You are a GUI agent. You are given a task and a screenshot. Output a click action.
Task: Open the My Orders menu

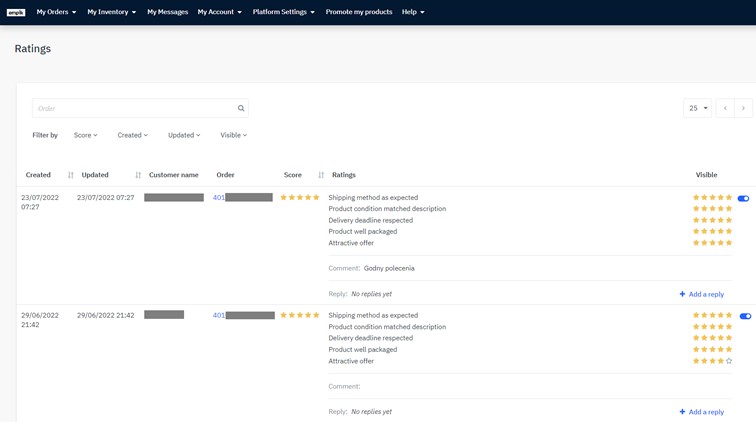pyautogui.click(x=56, y=12)
